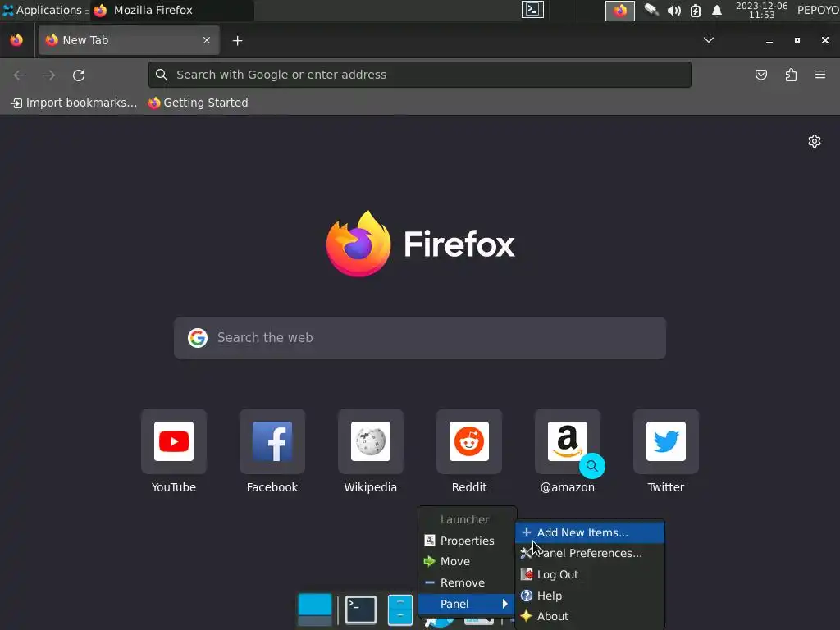
Task: Expand the List all tabs chevron
Action: point(708,40)
